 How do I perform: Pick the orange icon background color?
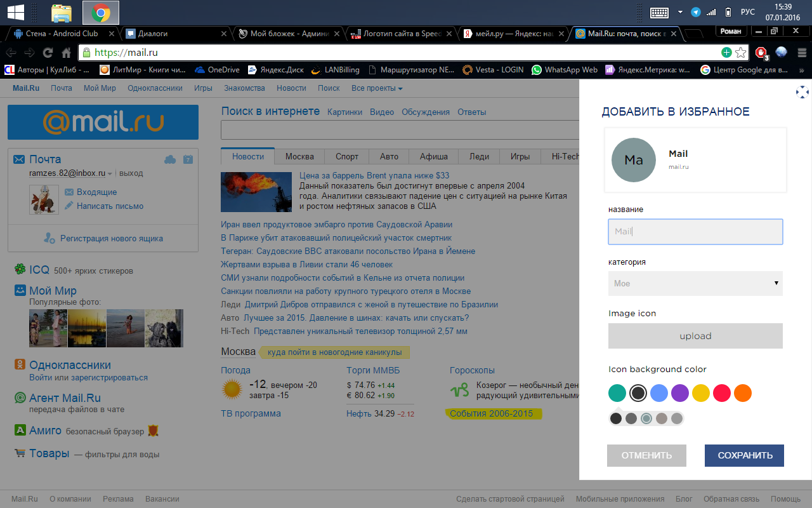tap(743, 393)
